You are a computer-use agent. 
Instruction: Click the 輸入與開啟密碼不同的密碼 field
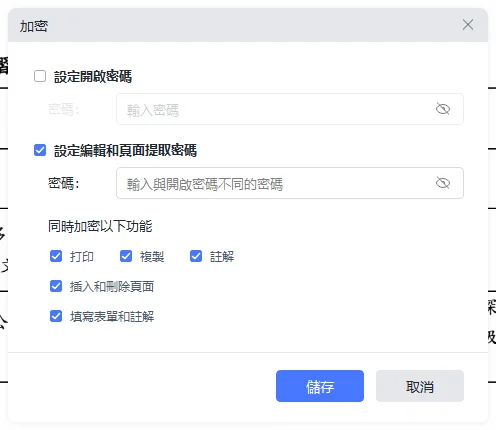(x=290, y=183)
